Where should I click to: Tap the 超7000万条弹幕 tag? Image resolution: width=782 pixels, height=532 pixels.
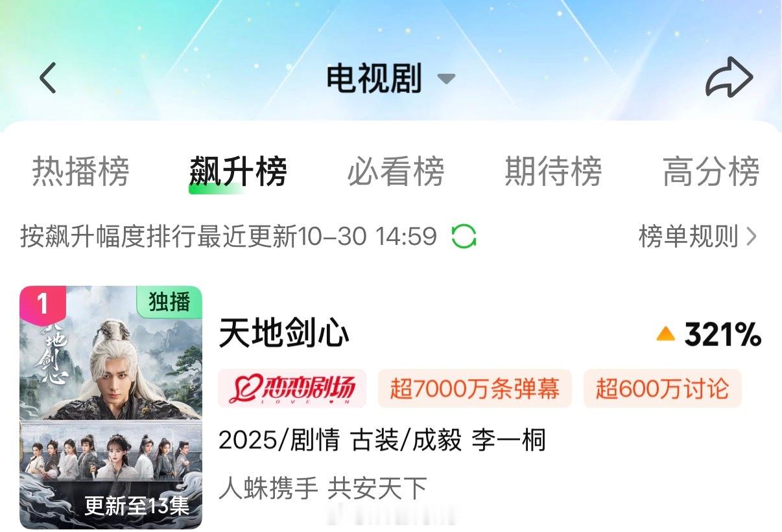475,388
